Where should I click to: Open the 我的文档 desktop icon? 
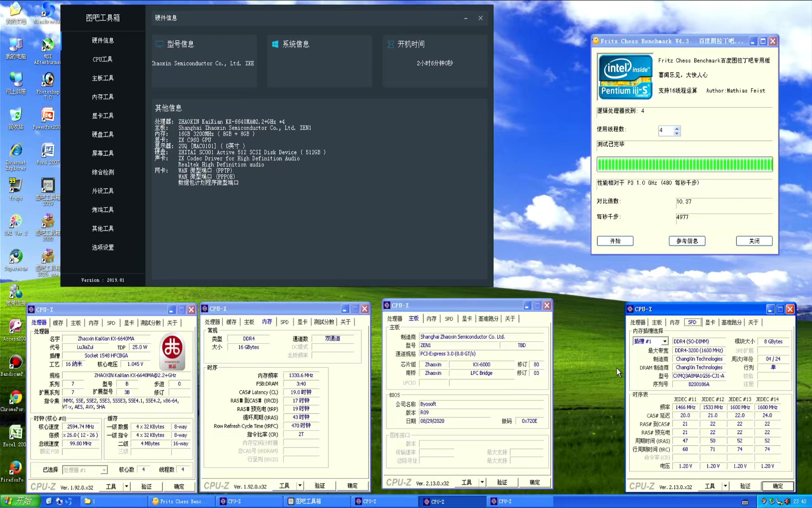click(16, 13)
